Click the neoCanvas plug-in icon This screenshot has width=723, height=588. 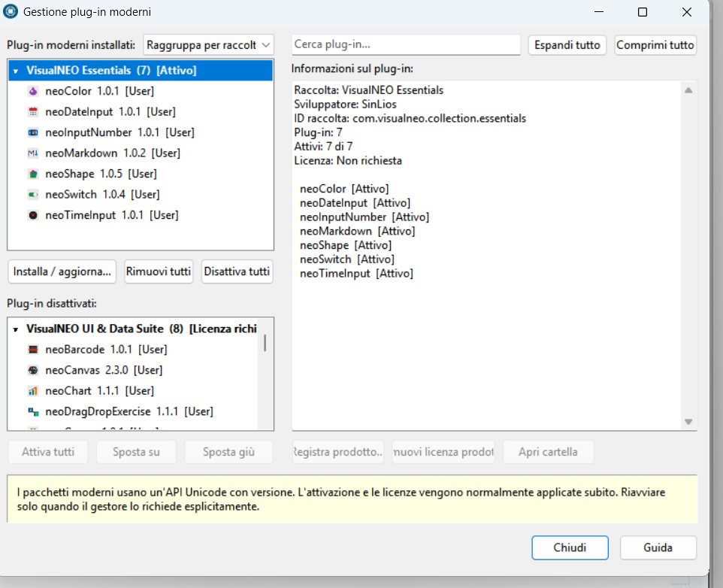click(33, 370)
